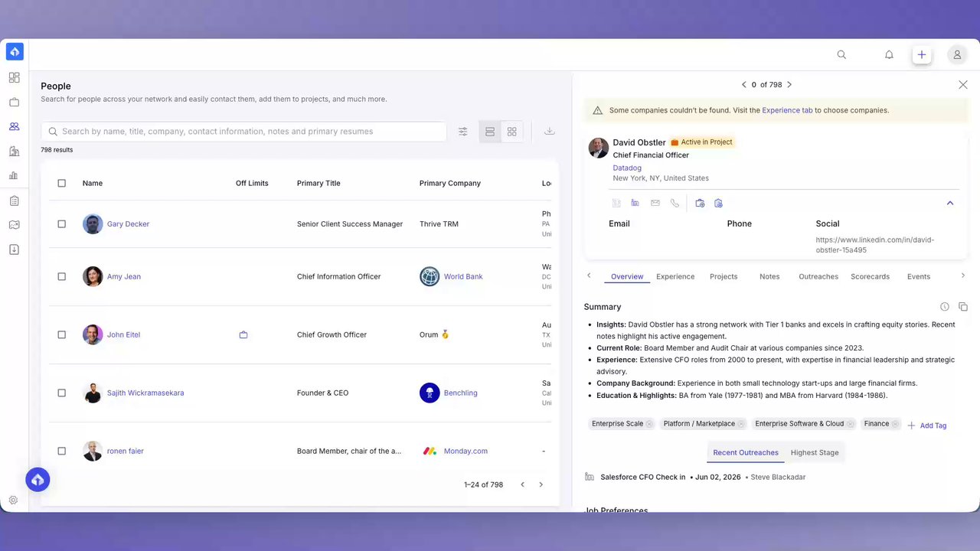Open the clipboard icon in sidebar
Screen dimensions: 980x551
pyautogui.click(x=14, y=201)
